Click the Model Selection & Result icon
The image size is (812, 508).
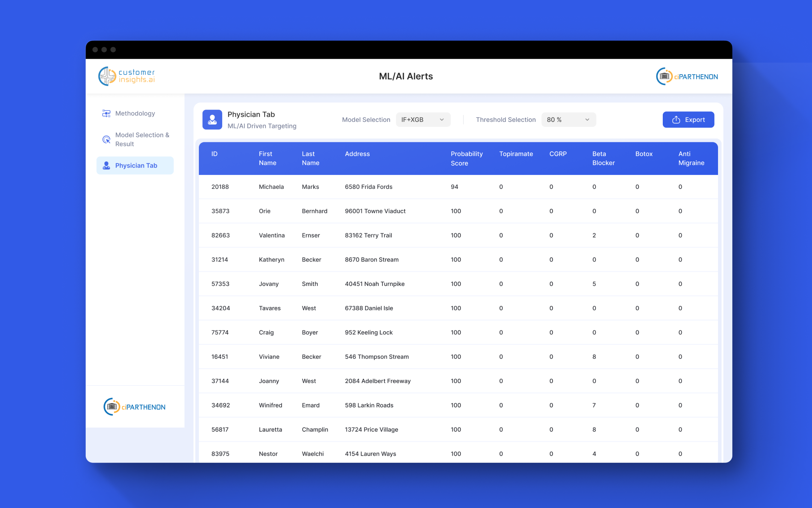(x=106, y=140)
